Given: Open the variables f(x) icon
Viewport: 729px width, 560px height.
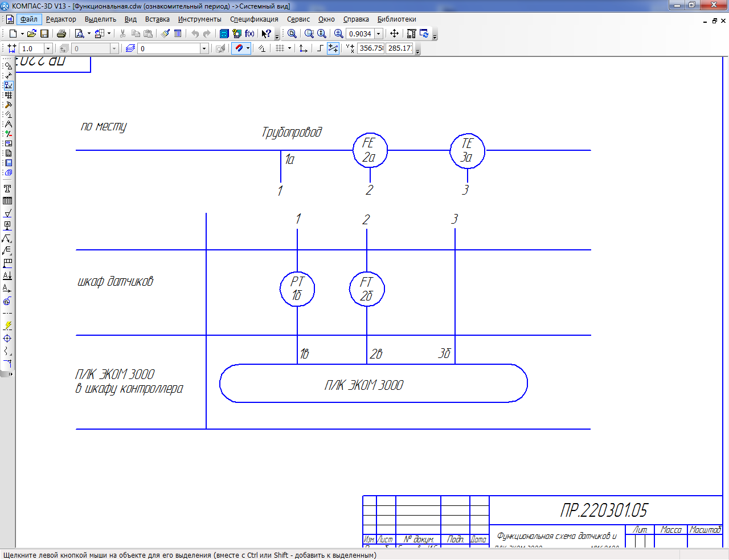Looking at the screenshot, I should [x=249, y=34].
